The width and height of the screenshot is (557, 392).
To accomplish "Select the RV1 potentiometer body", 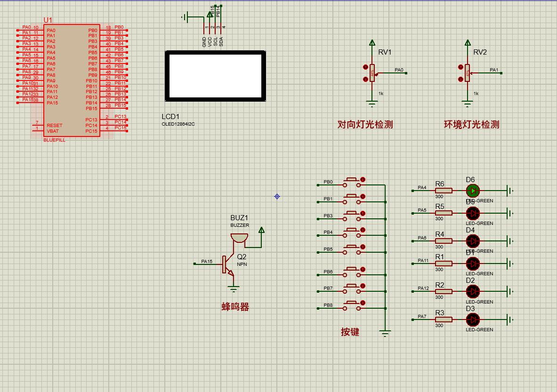I will (x=372, y=73).
